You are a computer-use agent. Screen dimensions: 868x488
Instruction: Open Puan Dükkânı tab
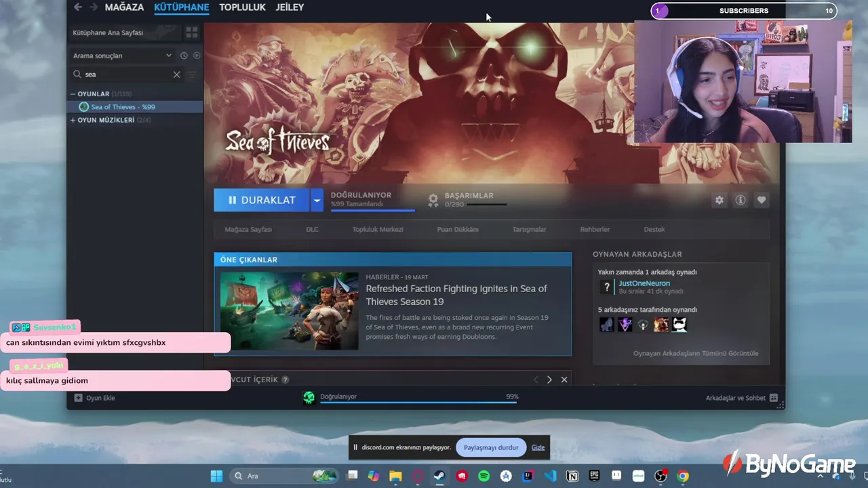click(458, 230)
